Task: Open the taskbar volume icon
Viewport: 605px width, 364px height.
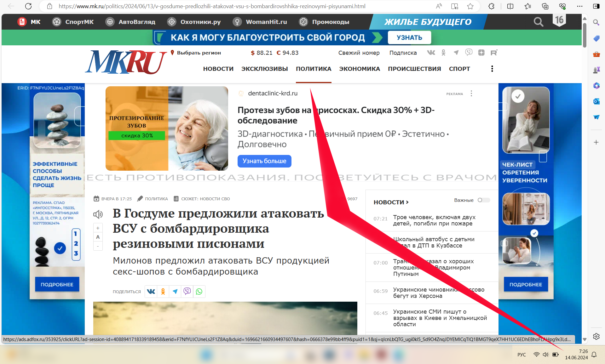Action: pos(546,355)
